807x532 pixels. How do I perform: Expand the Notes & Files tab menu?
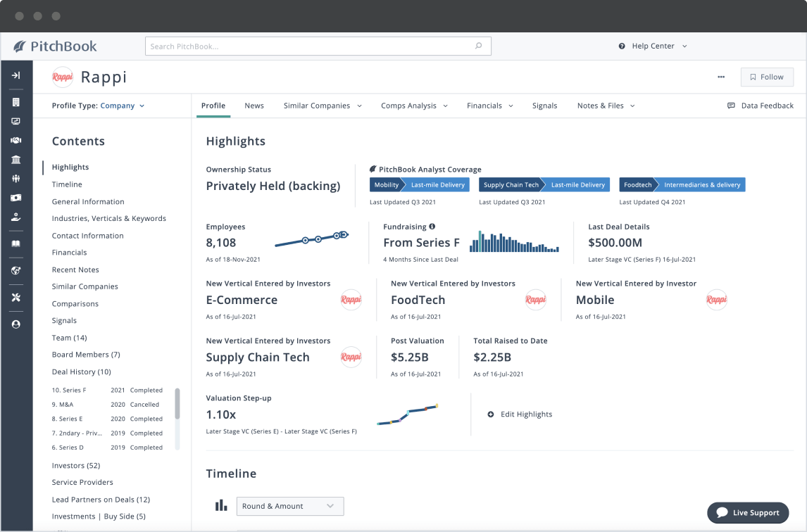tap(632, 106)
